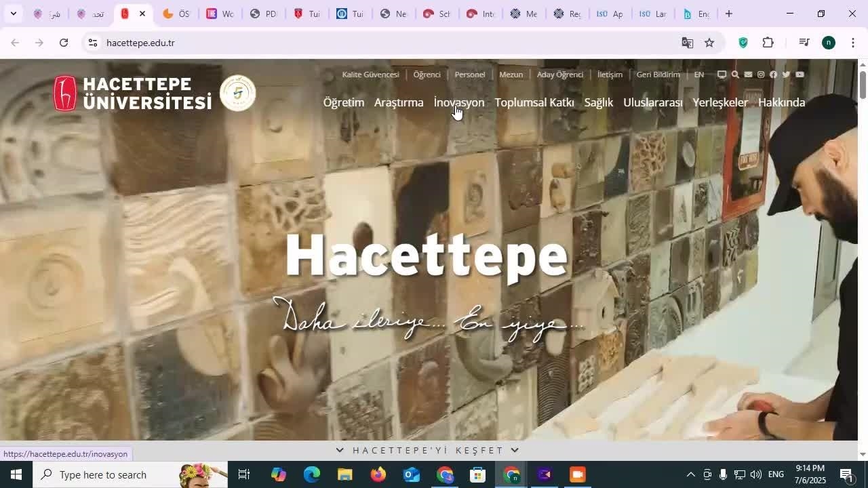Click the Kalite Güvencesi link

coord(370,75)
